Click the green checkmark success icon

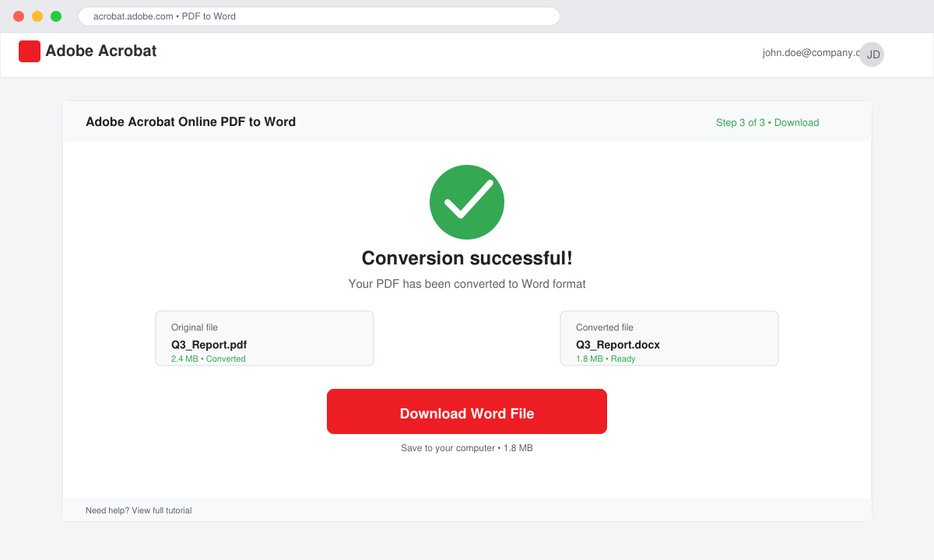click(467, 202)
